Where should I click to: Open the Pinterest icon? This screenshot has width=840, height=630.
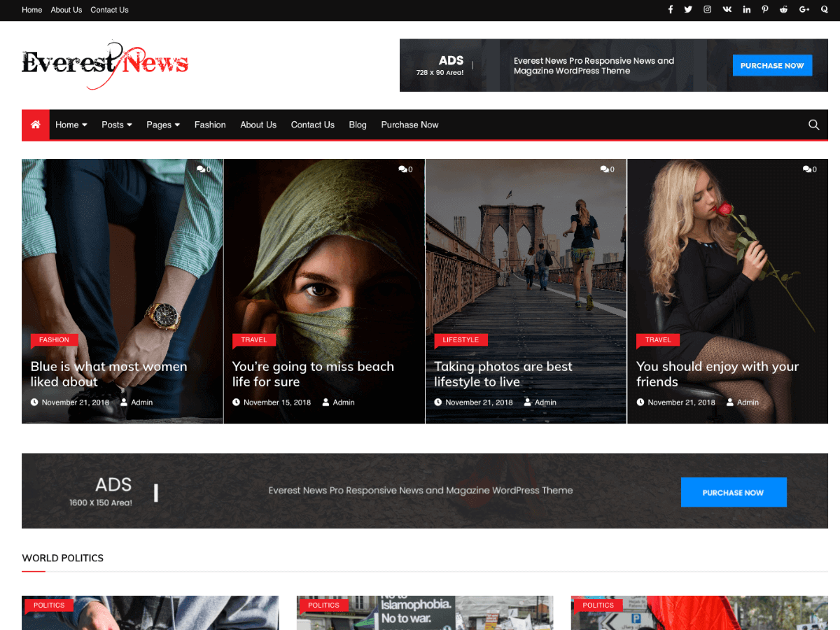tap(765, 9)
